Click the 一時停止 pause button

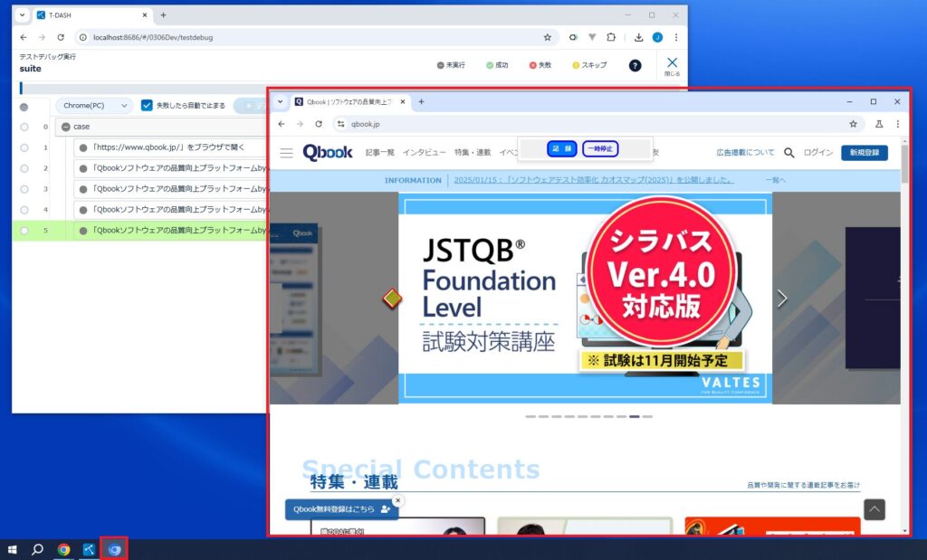(x=601, y=149)
